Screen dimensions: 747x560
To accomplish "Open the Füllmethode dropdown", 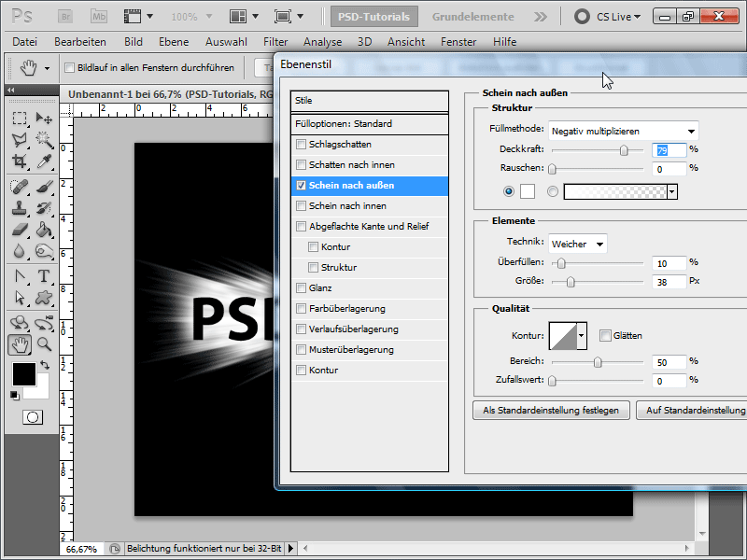I will [x=623, y=131].
